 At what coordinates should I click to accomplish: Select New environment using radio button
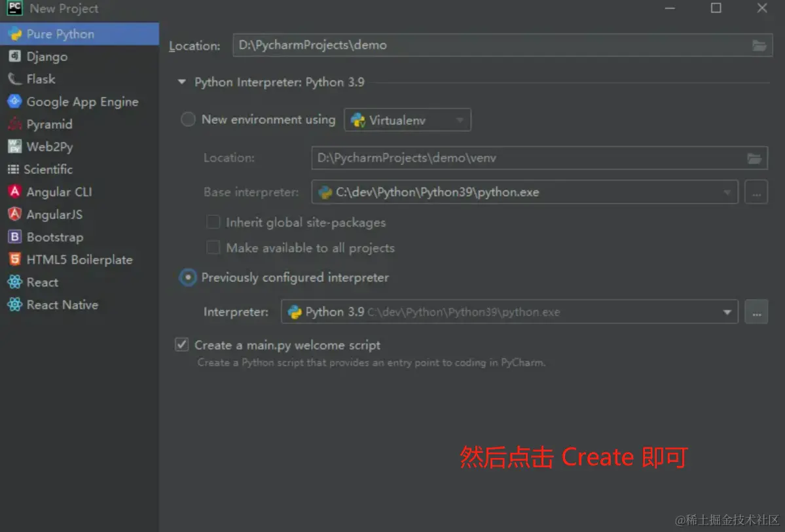[188, 120]
